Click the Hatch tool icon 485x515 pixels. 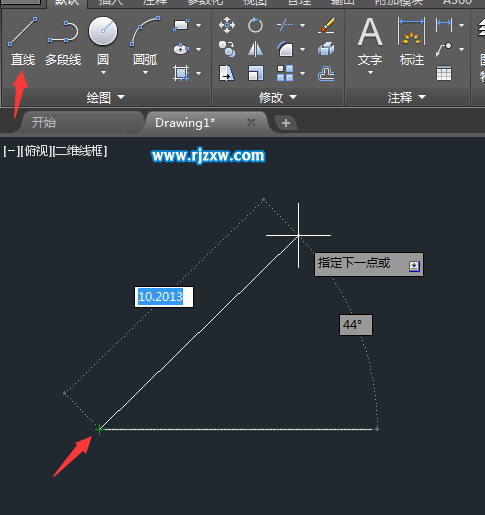point(181,73)
